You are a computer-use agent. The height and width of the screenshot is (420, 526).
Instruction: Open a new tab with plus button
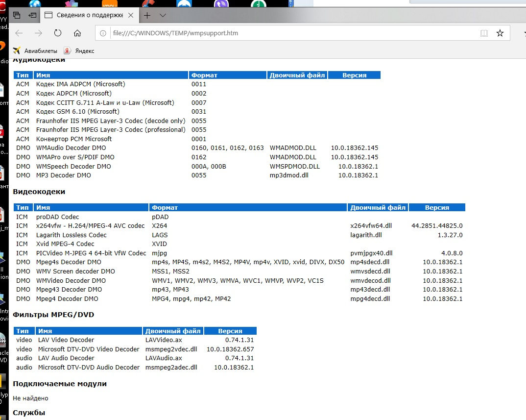147,15
